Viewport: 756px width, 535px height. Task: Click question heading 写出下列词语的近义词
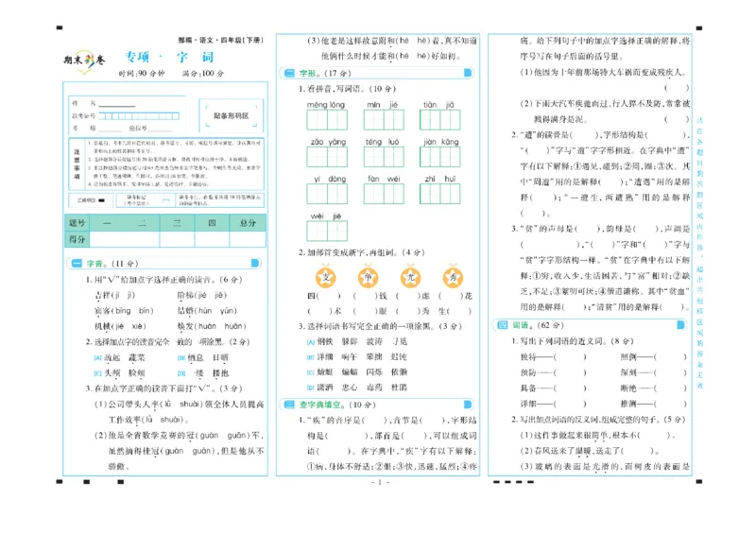tap(572, 341)
